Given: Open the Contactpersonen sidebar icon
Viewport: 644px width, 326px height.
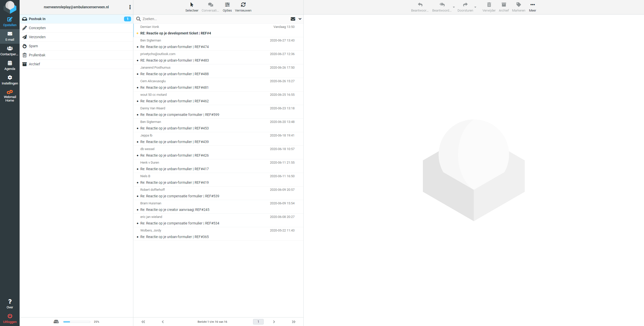Looking at the screenshot, I should click(x=10, y=49).
